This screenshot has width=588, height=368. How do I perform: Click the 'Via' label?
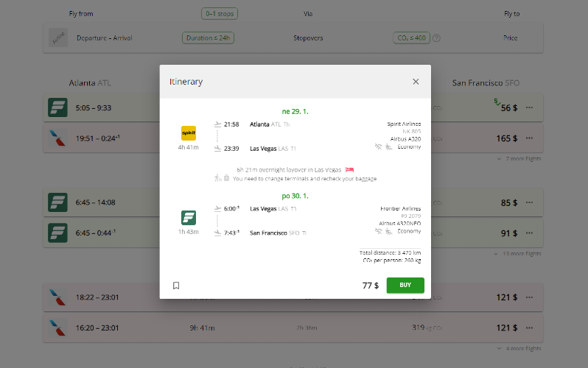[x=308, y=14]
